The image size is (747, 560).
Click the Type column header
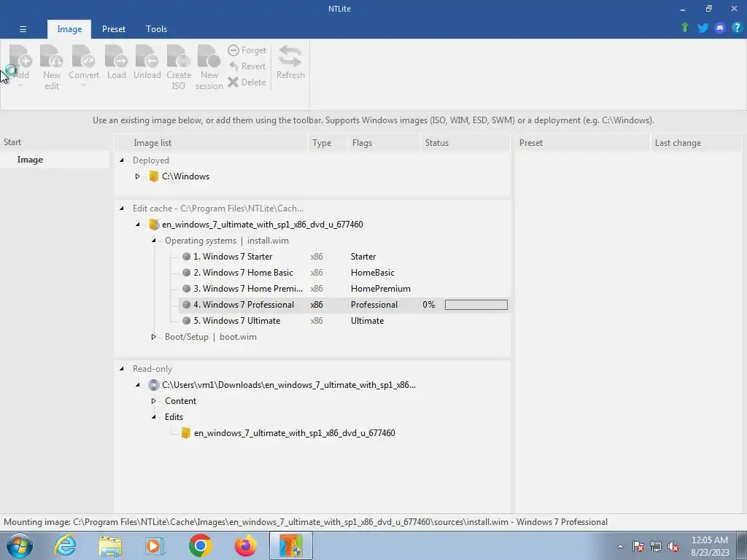328,143
